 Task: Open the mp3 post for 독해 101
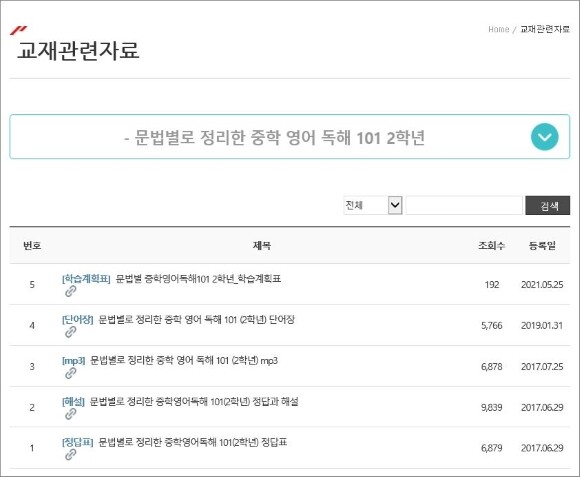(184, 361)
